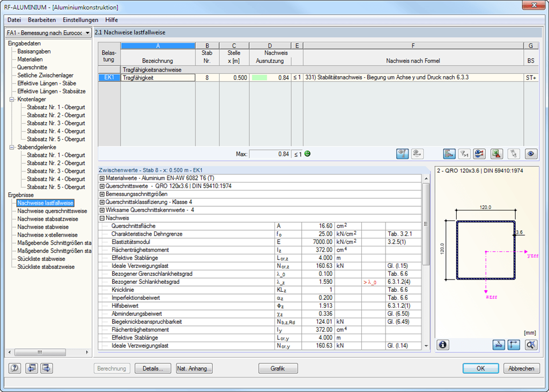549x392 pixels.
Task: Click the Excel export icon
Action: tap(496, 154)
